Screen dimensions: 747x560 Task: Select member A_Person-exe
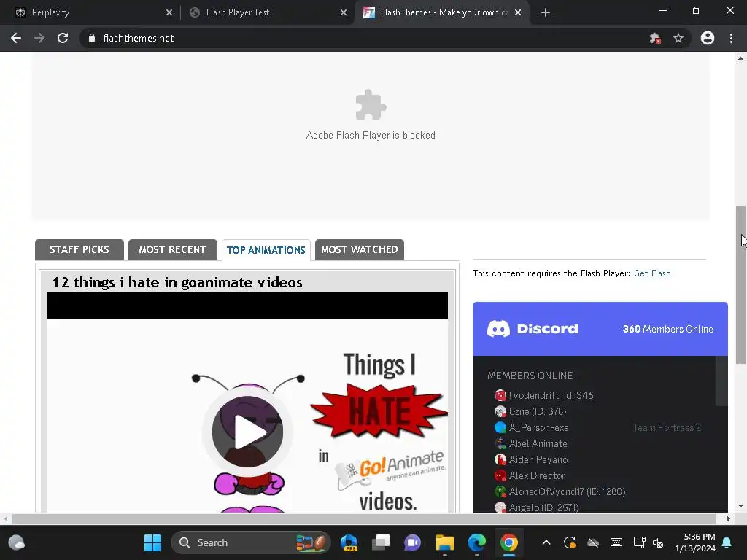pos(532,427)
